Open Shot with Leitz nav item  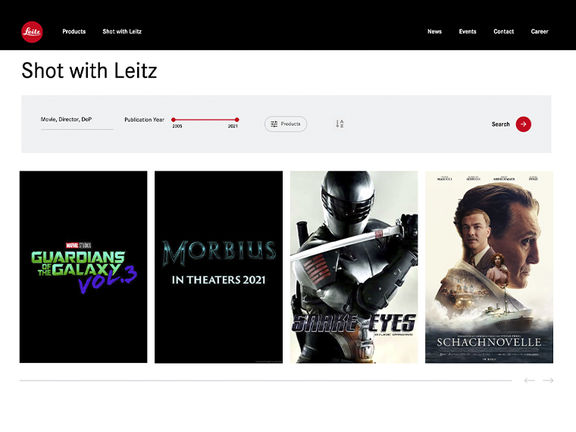coord(122,32)
